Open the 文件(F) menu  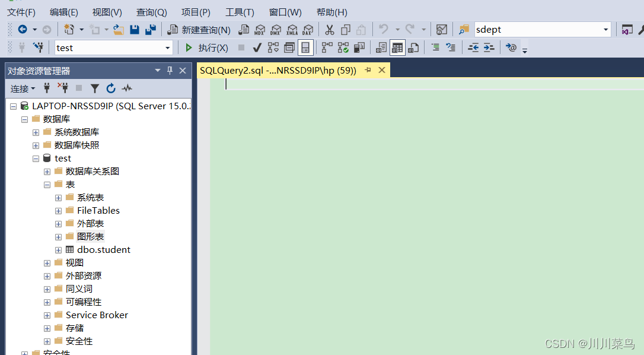(x=21, y=12)
